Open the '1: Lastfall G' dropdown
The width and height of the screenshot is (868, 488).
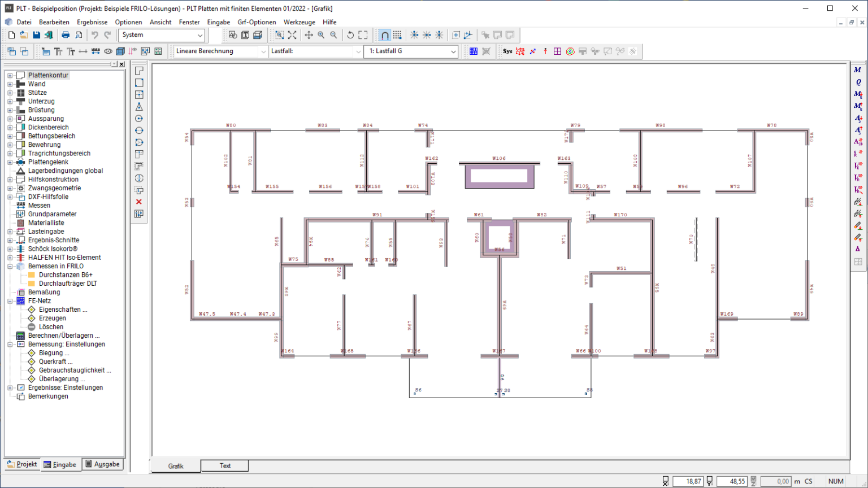[411, 51]
